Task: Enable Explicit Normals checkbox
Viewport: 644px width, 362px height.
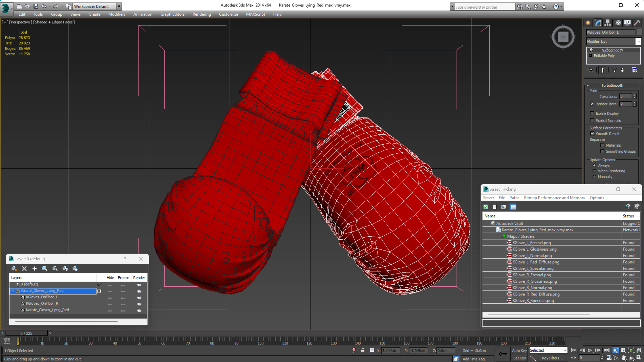Action: coord(592,120)
